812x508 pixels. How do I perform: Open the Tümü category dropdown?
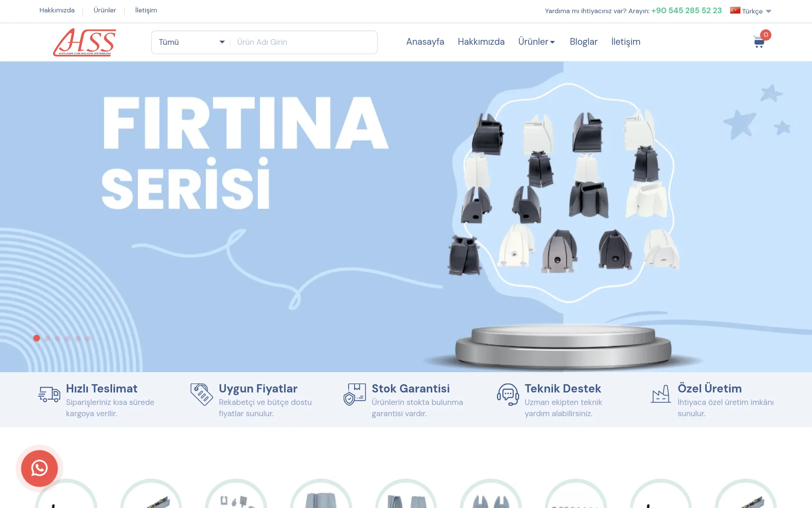[x=191, y=42]
